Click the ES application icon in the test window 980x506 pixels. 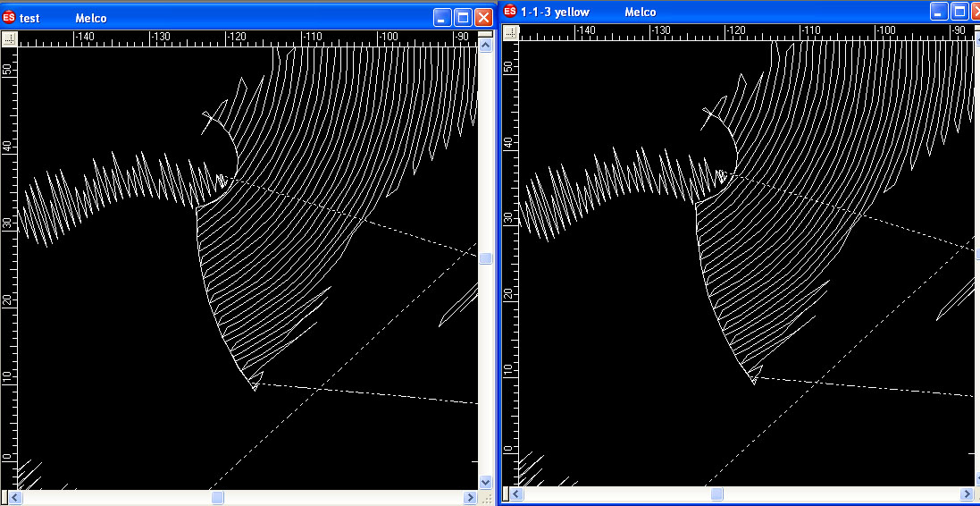10,18
